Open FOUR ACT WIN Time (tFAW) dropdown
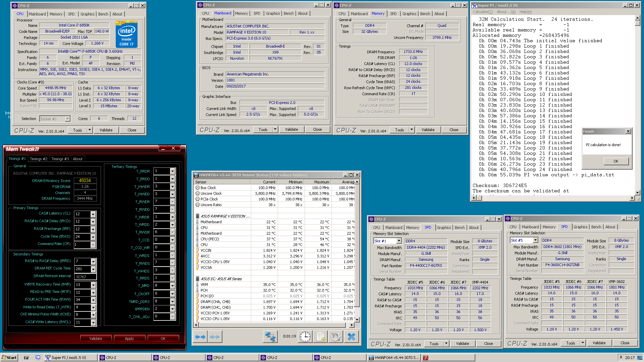 tap(93, 300)
